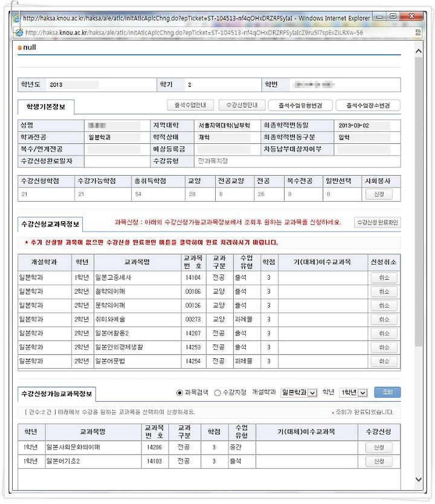Viewport: 435px width, 504px height.
Task: Minimize the Internet Explorer window
Action: tap(379, 16)
